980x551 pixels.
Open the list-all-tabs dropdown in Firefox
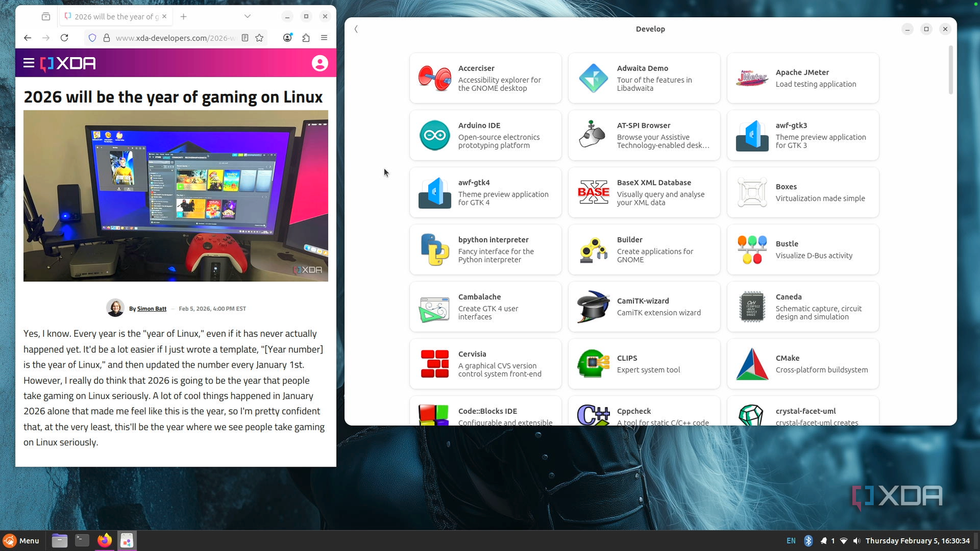(x=247, y=16)
